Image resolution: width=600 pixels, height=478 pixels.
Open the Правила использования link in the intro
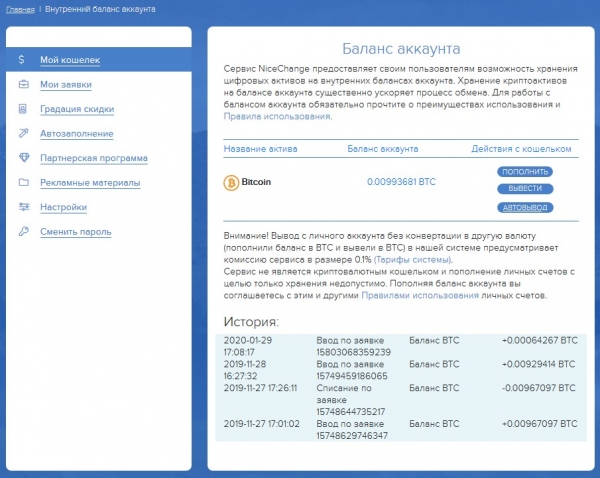(278, 116)
